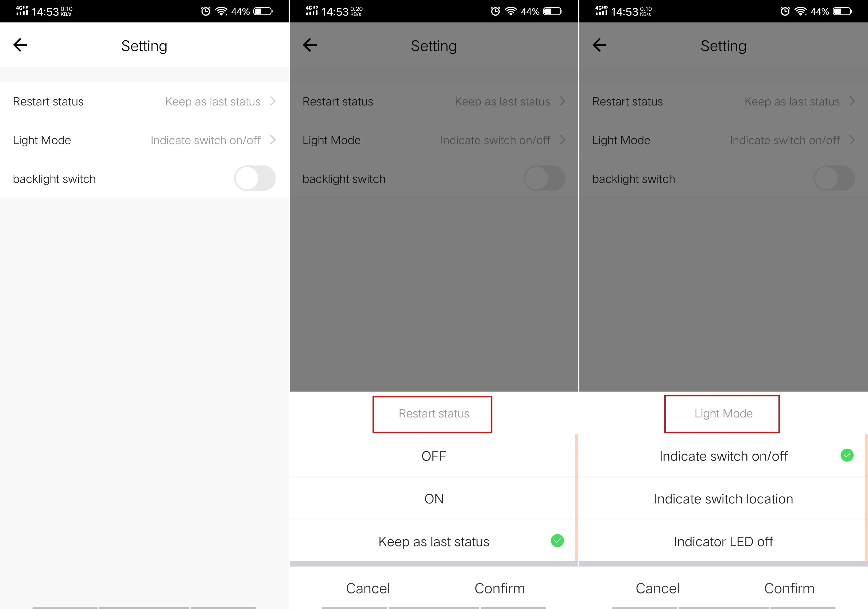This screenshot has height=609, width=868.
Task: Confirm the Restart status selection
Action: (x=499, y=588)
